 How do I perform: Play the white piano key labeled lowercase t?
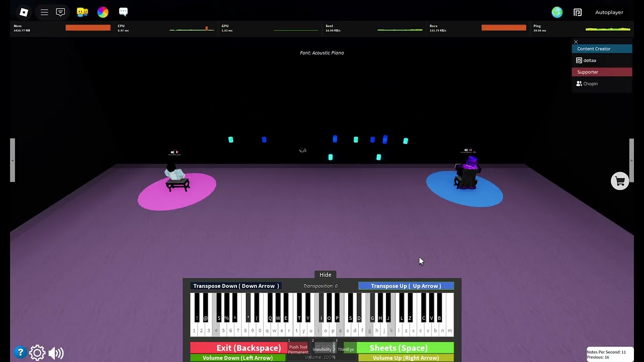tap(296, 329)
